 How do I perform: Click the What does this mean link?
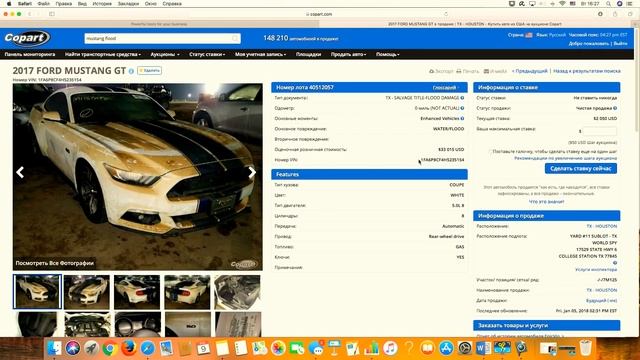547,202
